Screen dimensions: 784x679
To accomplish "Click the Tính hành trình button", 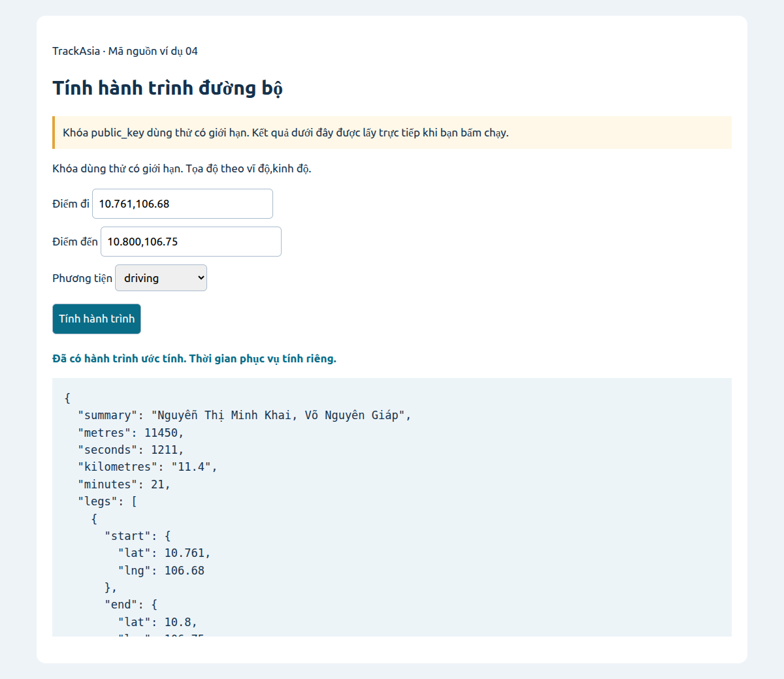I will coord(97,319).
